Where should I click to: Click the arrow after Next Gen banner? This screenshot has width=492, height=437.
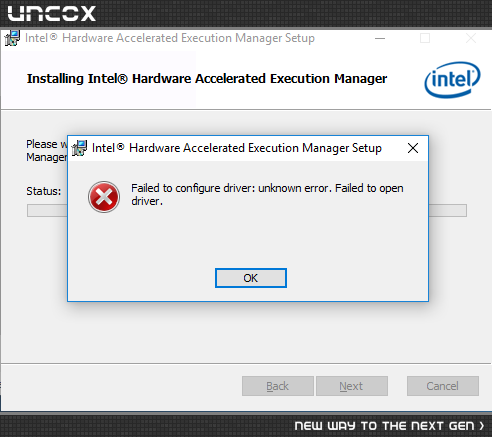point(481,426)
